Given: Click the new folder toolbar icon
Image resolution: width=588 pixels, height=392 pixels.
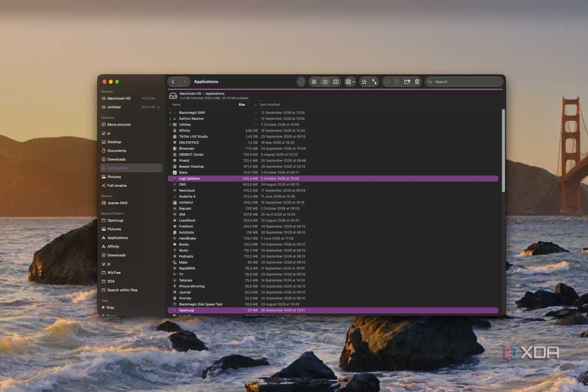Looking at the screenshot, I should tap(407, 82).
